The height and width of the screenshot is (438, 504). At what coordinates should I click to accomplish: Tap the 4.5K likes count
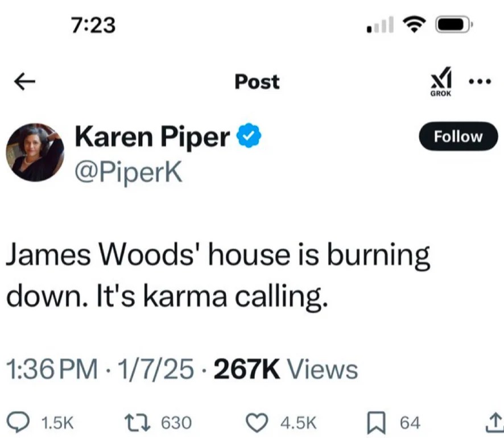(x=298, y=423)
